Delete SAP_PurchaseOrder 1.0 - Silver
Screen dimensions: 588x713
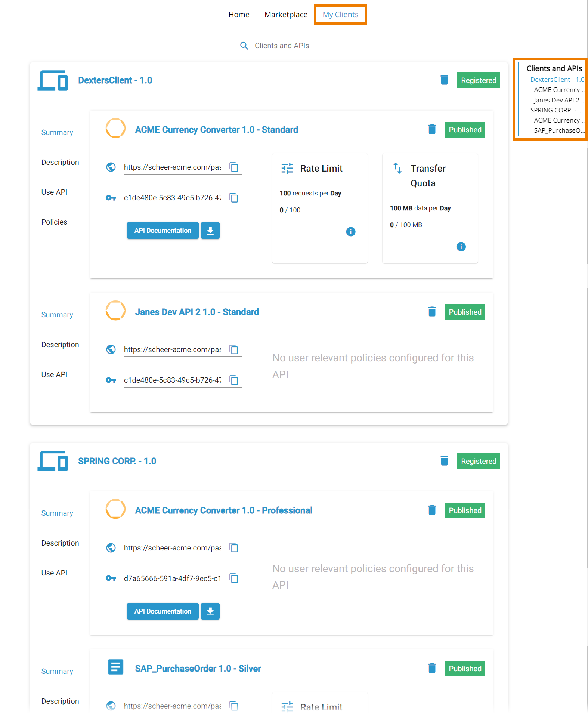click(x=432, y=668)
